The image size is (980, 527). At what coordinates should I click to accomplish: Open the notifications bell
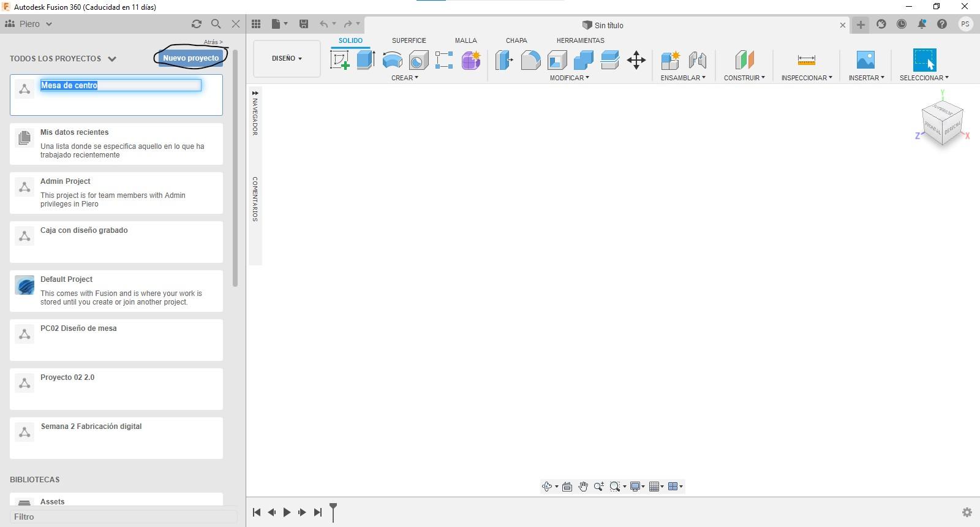pyautogui.click(x=922, y=24)
